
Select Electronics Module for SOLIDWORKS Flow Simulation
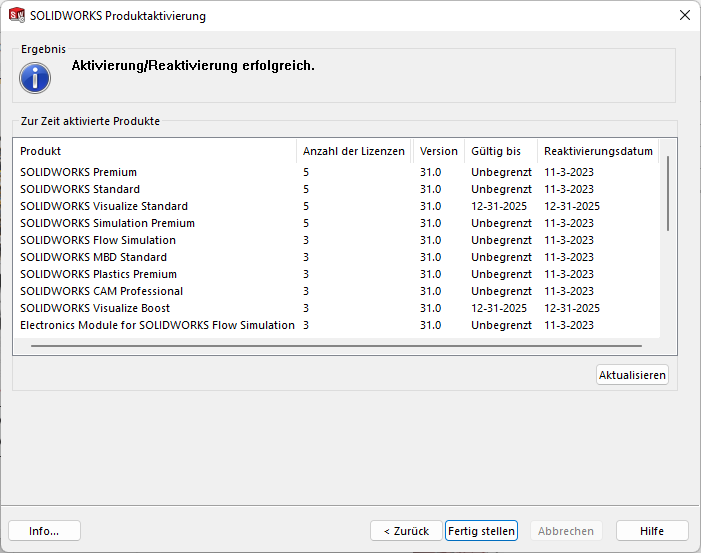click(x=157, y=325)
